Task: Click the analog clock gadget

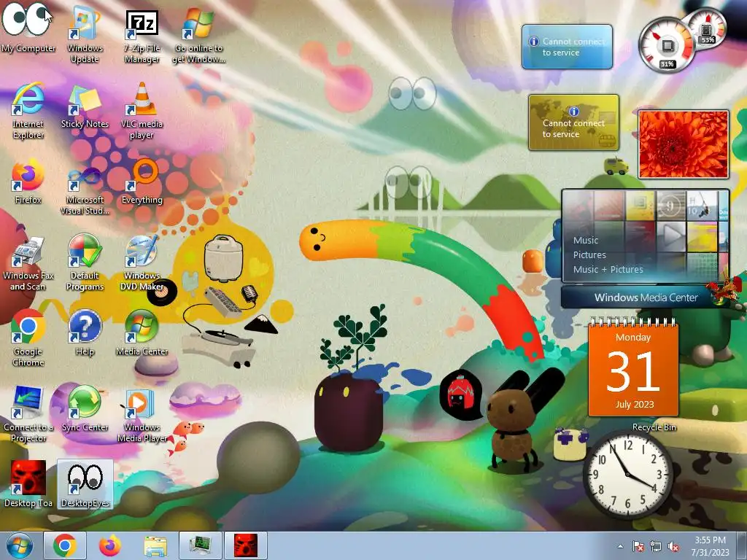Action: point(628,474)
